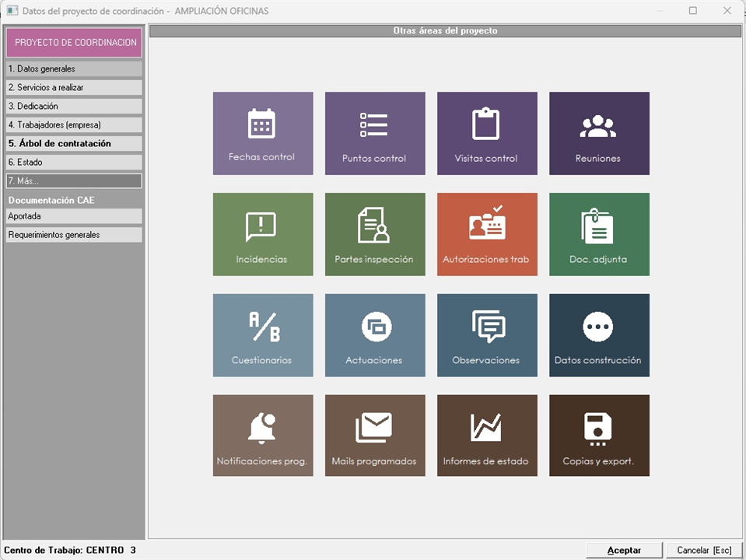
Task: Open the Doc. adjunta tile
Action: click(x=599, y=234)
